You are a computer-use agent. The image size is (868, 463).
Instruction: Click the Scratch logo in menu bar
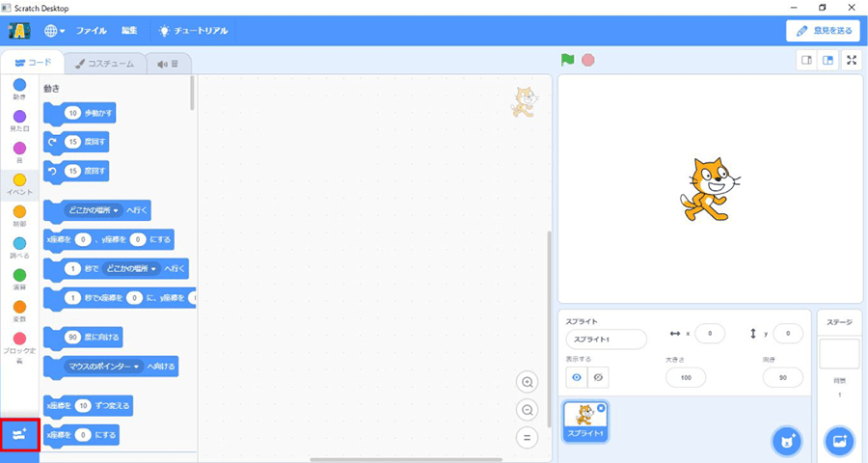(x=19, y=31)
